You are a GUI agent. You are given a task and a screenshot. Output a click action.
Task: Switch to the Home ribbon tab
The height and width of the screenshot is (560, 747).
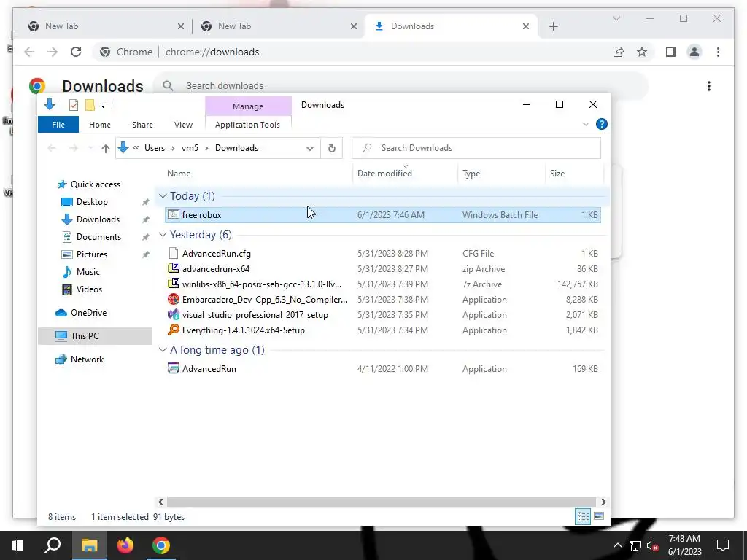tap(99, 125)
